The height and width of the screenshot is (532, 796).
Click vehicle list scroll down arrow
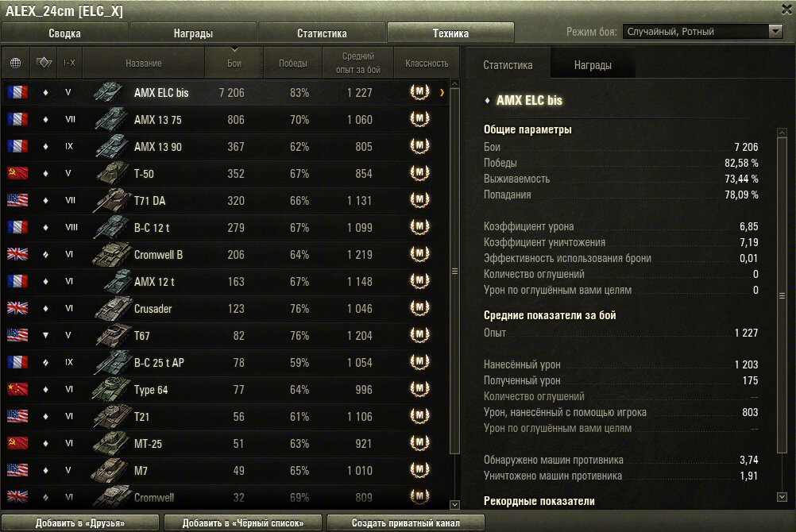tap(455, 504)
